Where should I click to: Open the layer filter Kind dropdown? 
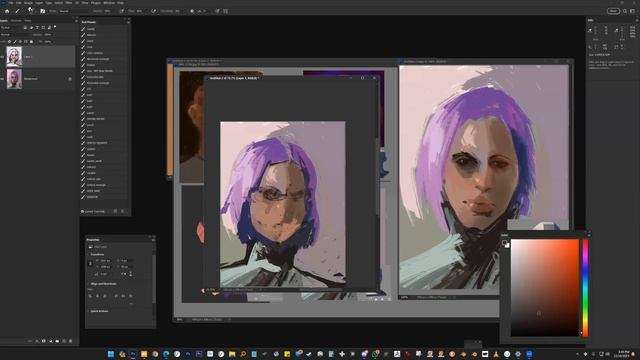click(11, 27)
